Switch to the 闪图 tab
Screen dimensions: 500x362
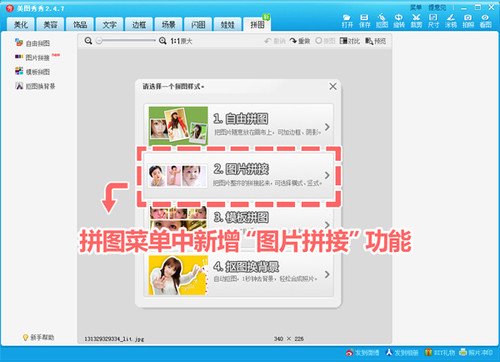point(198,24)
